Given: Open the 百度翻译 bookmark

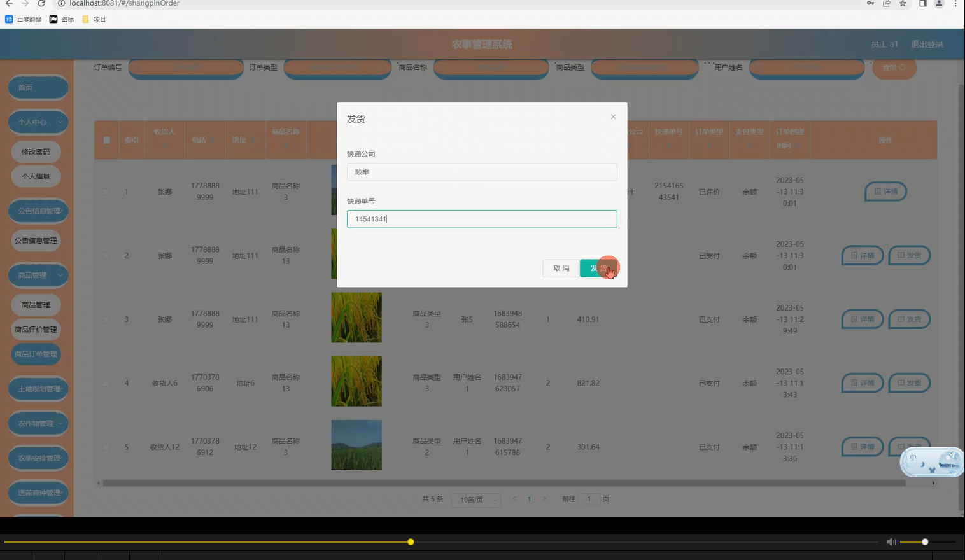Looking at the screenshot, I should click(24, 19).
